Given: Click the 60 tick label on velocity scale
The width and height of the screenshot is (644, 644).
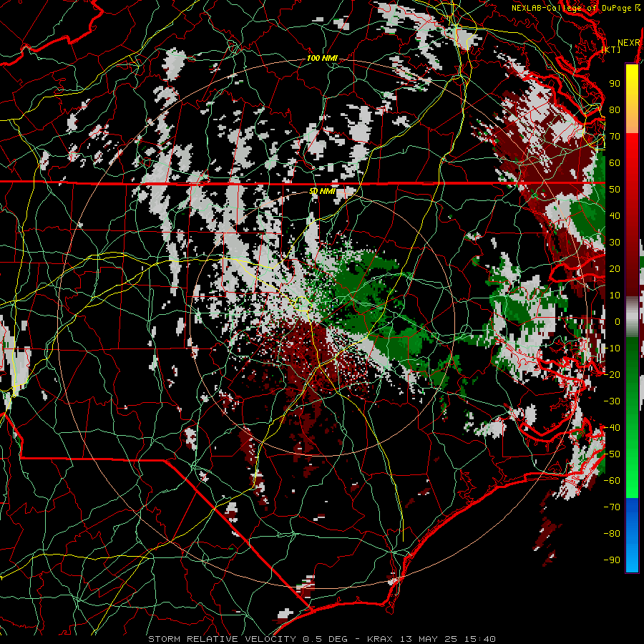Looking at the screenshot, I should tap(615, 163).
